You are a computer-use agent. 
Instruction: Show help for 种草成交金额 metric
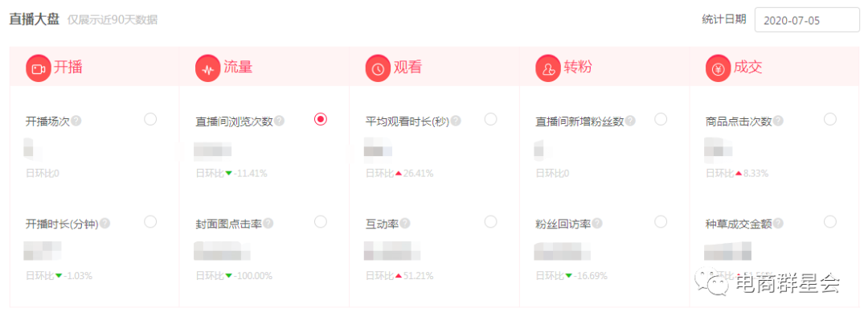click(778, 224)
